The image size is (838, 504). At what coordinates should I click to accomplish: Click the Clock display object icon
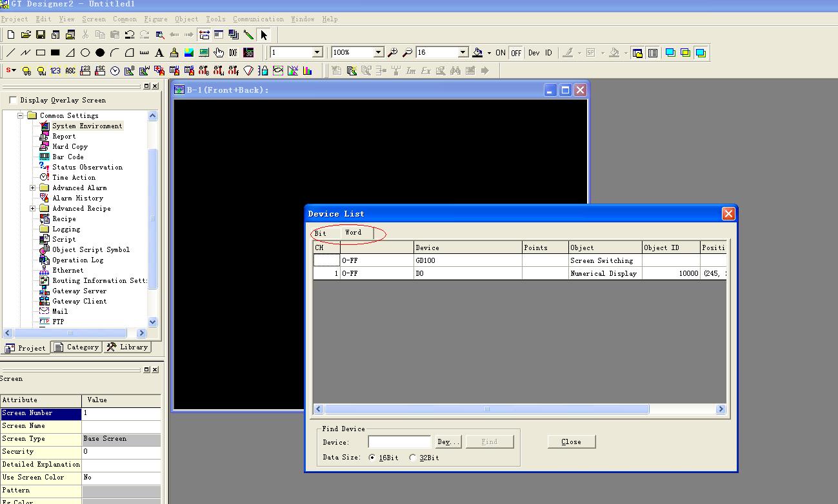[115, 71]
